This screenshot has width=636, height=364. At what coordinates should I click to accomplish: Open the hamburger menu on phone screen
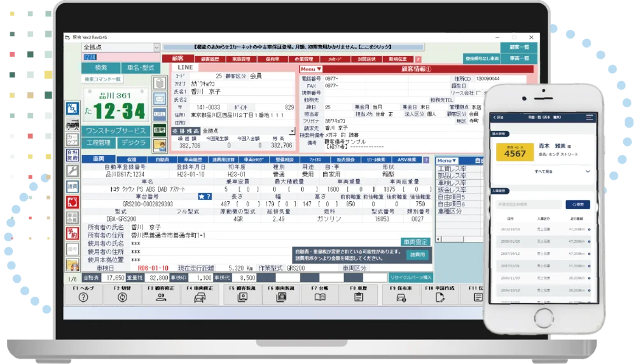tap(590, 117)
